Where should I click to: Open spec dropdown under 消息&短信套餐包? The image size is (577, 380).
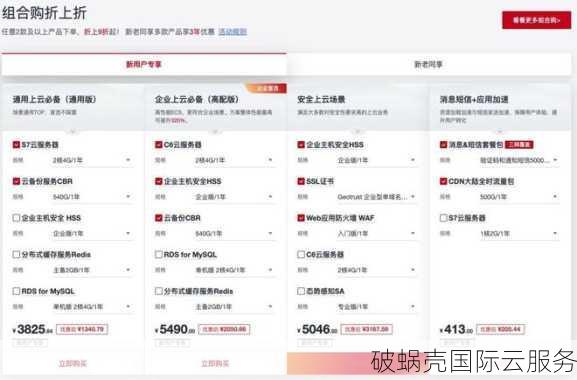[519, 160]
